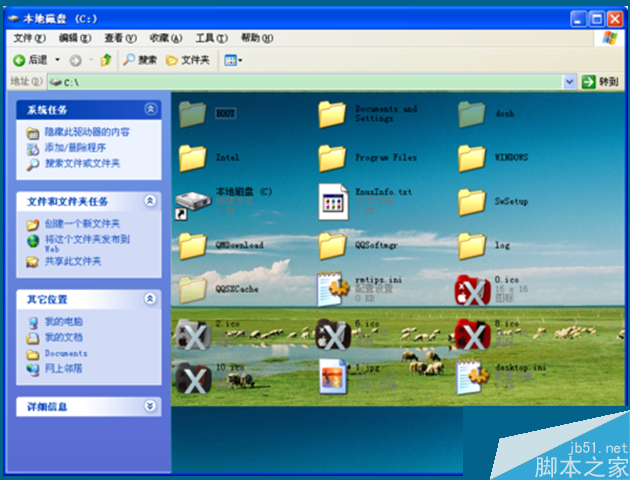
Task: Click the Up one level folder icon
Action: coord(105,60)
